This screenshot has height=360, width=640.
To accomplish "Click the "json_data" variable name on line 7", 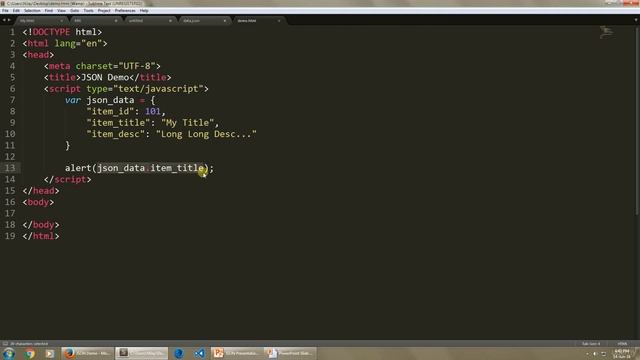I will coord(110,100).
